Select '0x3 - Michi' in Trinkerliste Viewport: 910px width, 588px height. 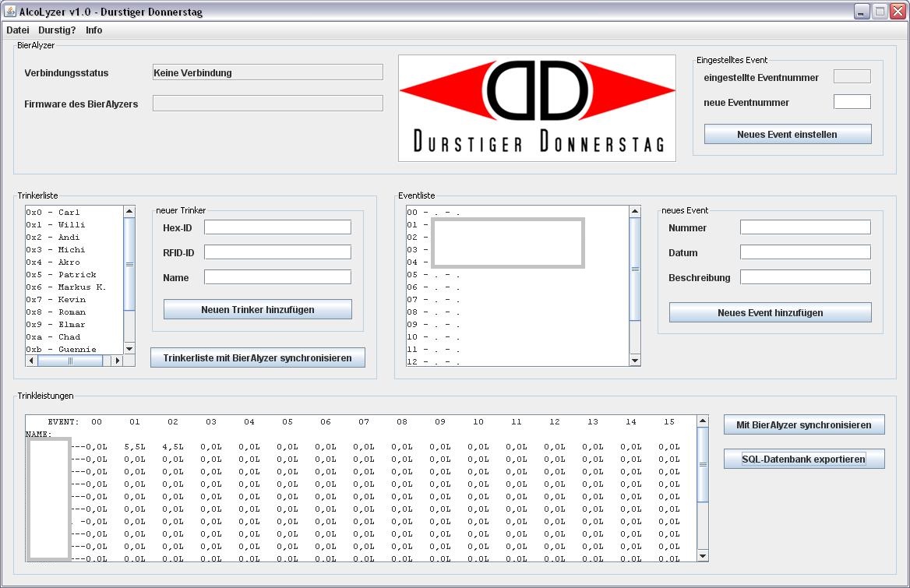(x=74, y=249)
